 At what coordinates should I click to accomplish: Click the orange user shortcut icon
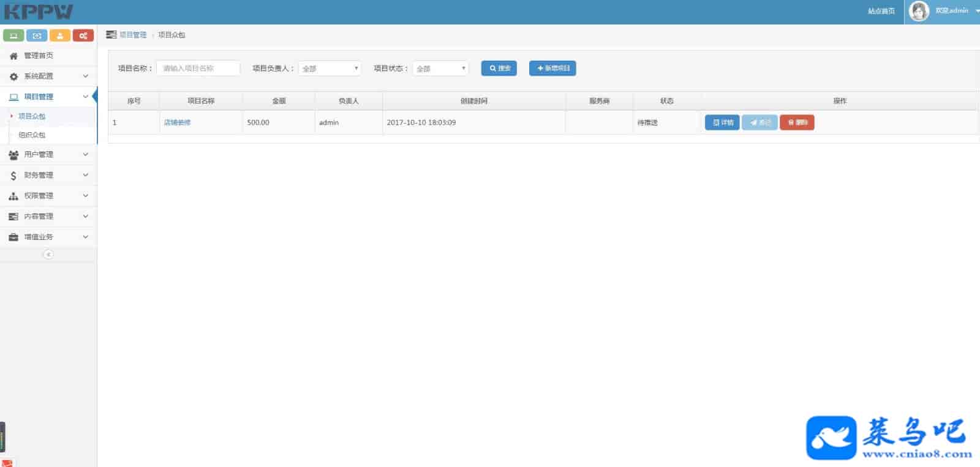[60, 35]
